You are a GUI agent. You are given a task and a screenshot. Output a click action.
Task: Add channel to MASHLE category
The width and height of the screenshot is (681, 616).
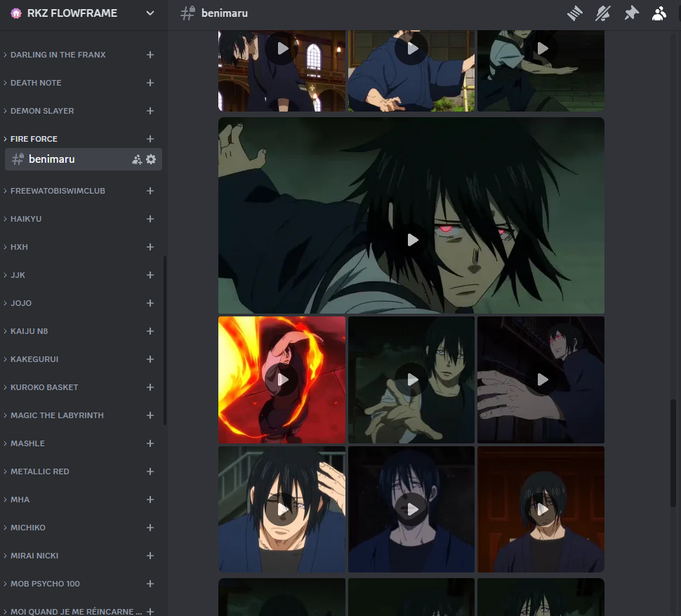pyautogui.click(x=150, y=443)
